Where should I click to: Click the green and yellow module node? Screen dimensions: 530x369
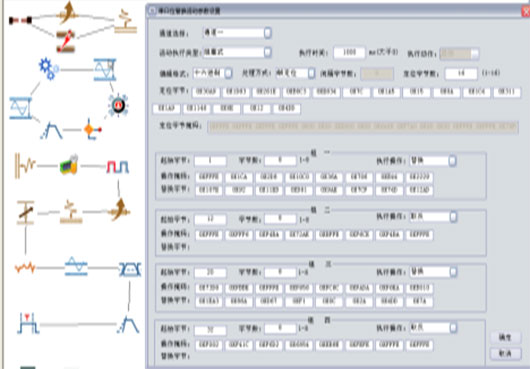(69, 165)
